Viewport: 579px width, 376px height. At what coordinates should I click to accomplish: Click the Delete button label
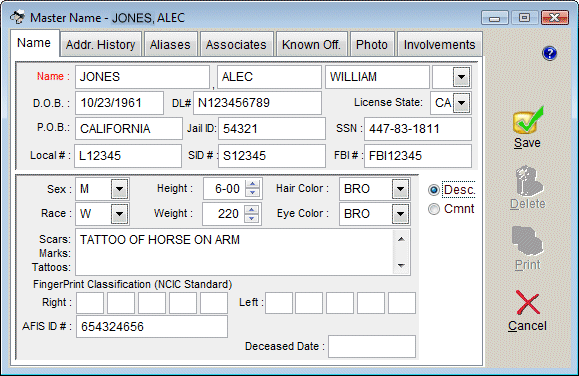tap(527, 204)
